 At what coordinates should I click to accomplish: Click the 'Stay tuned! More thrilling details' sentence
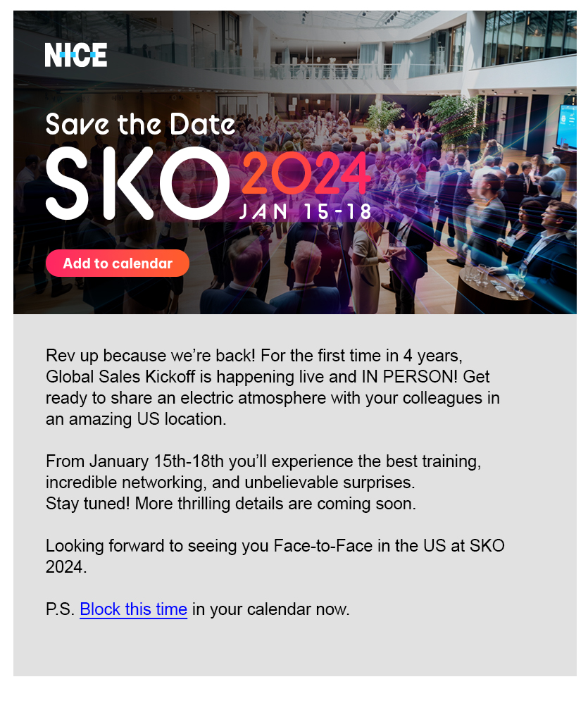pyautogui.click(x=231, y=504)
